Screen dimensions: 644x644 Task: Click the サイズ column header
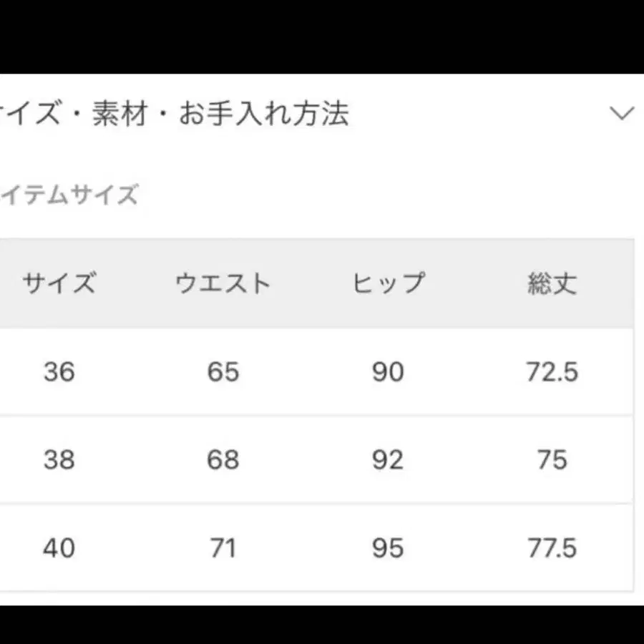point(61,283)
